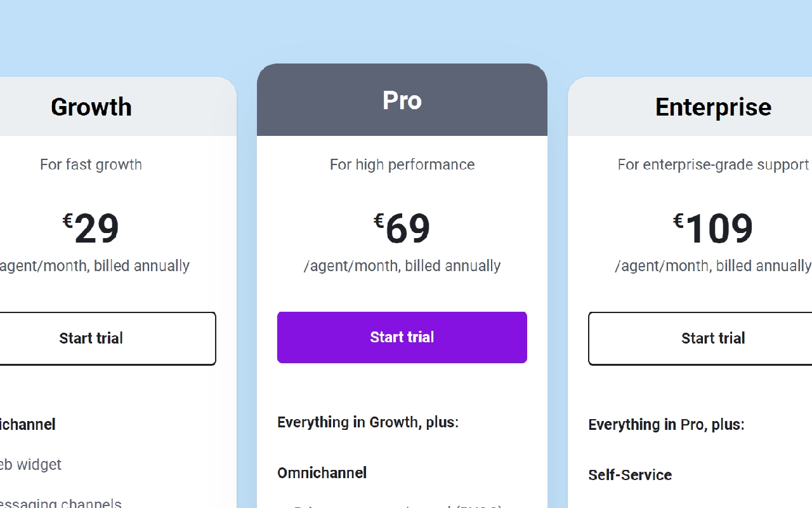Click the Growth plan title
812x508 pixels.
(x=91, y=107)
